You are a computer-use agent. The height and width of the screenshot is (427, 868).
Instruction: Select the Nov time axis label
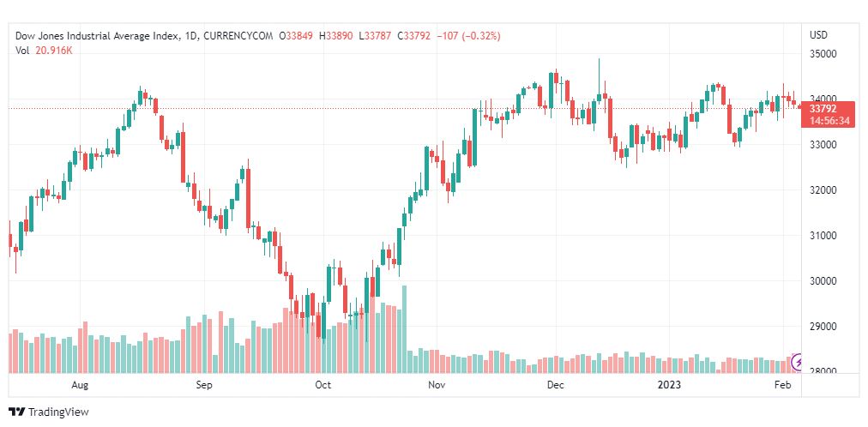point(437,386)
